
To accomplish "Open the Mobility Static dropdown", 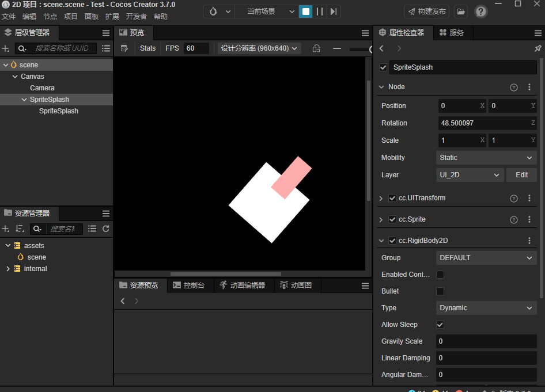I will click(x=486, y=158).
